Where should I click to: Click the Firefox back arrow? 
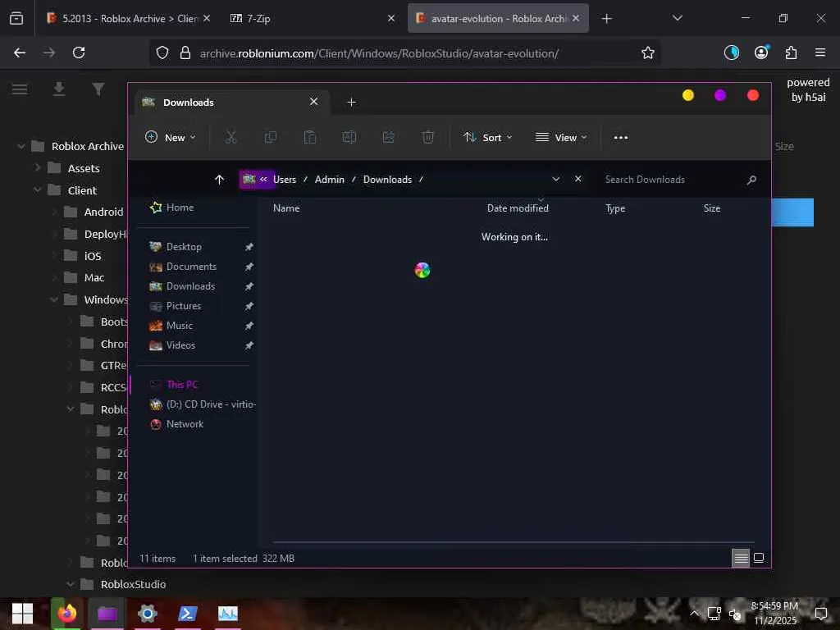pyautogui.click(x=20, y=52)
